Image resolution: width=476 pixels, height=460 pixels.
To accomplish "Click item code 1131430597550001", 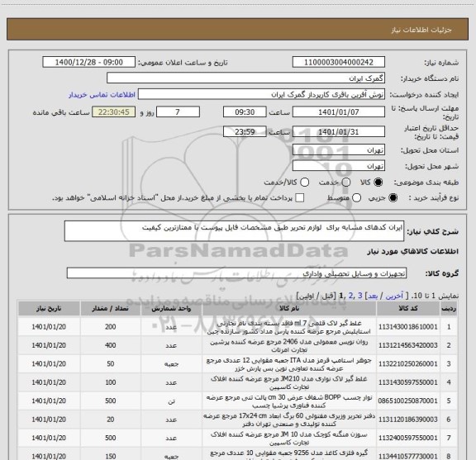I will coord(408,382).
